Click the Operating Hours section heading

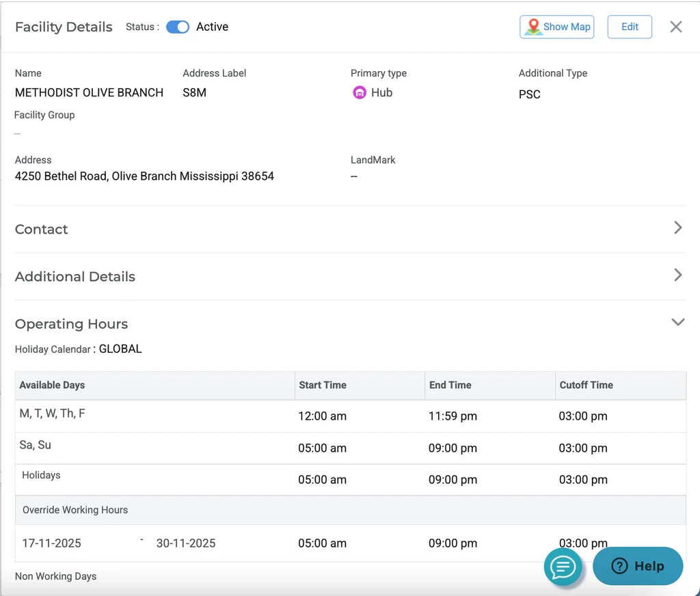(x=72, y=324)
